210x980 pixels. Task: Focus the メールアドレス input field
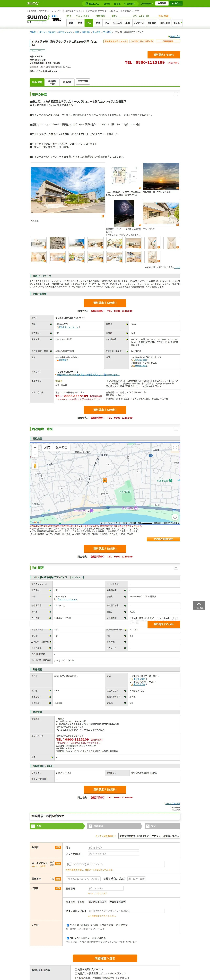(x=115, y=864)
